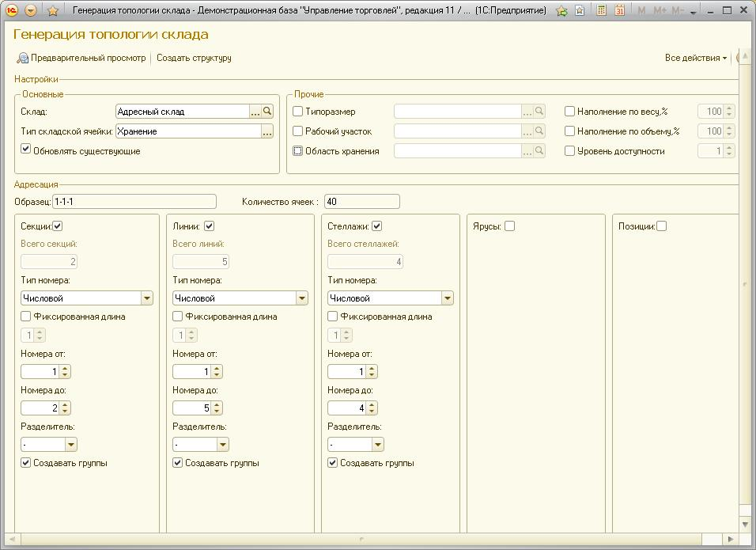Toggle Создавать группы in Секции panel
This screenshot has width=756, height=550.
tap(26, 463)
